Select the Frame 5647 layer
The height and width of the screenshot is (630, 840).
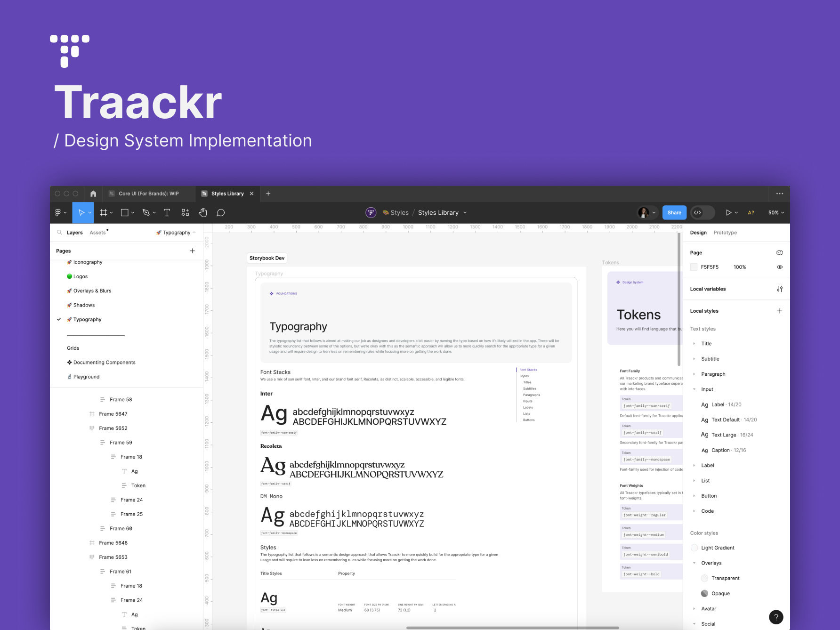113,414
